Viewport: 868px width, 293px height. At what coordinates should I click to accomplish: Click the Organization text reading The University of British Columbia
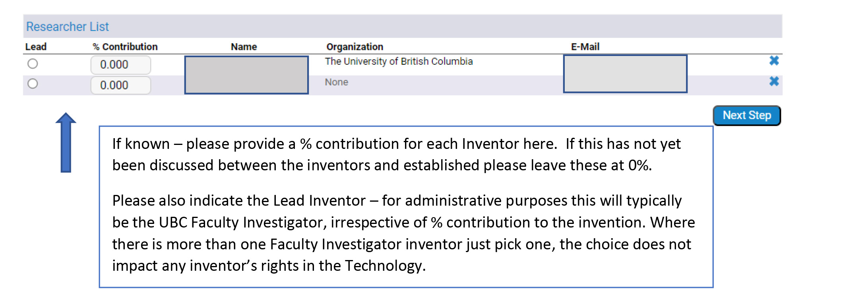click(399, 61)
